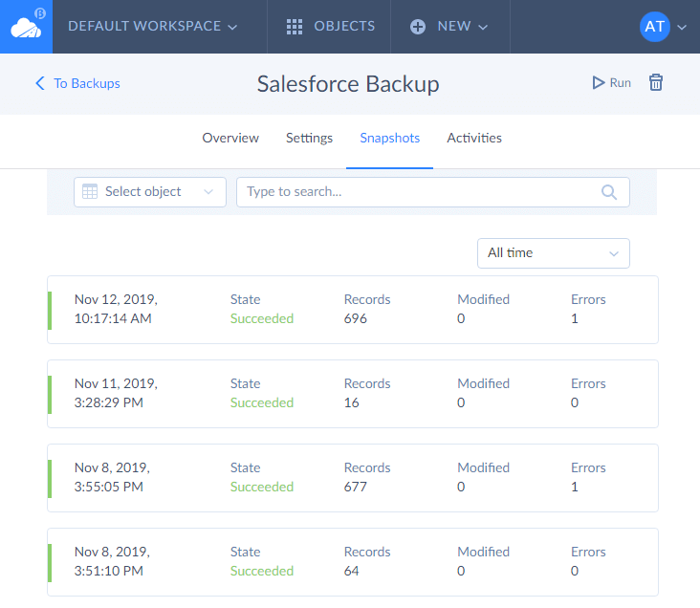Screen dimensions: 700x608
Task: Open the All time period dropdown
Action: pos(553,253)
